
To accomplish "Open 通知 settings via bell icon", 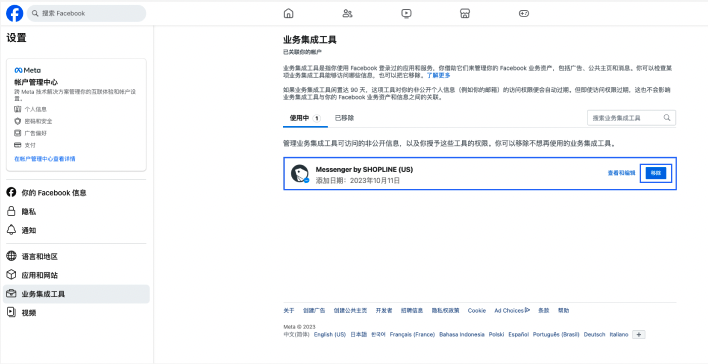I will [x=11, y=230].
